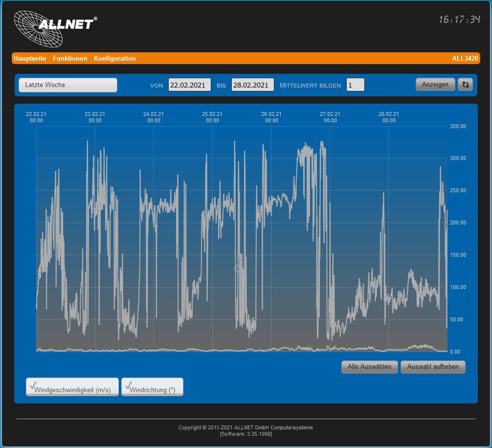Click the Alle Auswählen button
The height and width of the screenshot is (448, 492).
[369, 367]
